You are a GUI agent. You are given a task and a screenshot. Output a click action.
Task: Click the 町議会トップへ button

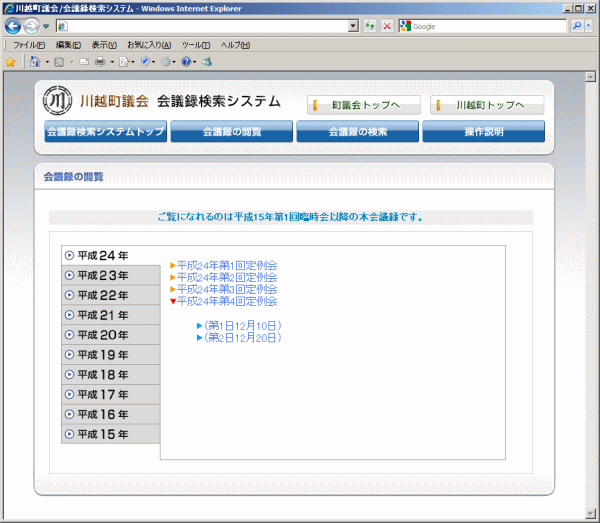click(x=364, y=105)
